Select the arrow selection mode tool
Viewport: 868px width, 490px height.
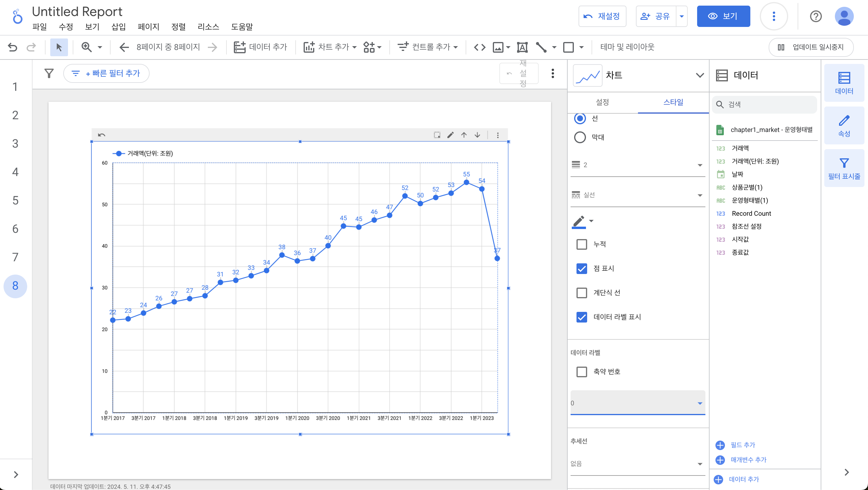pyautogui.click(x=59, y=47)
